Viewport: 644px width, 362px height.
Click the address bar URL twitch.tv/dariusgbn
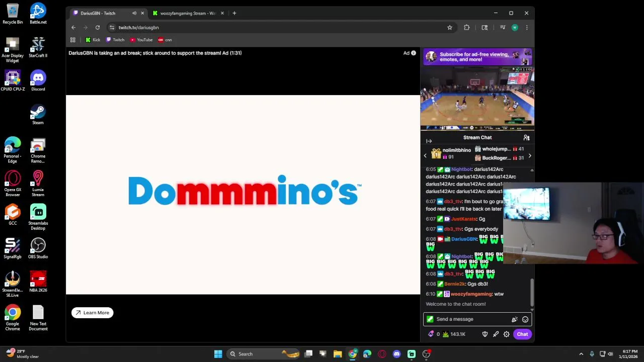(139, 28)
